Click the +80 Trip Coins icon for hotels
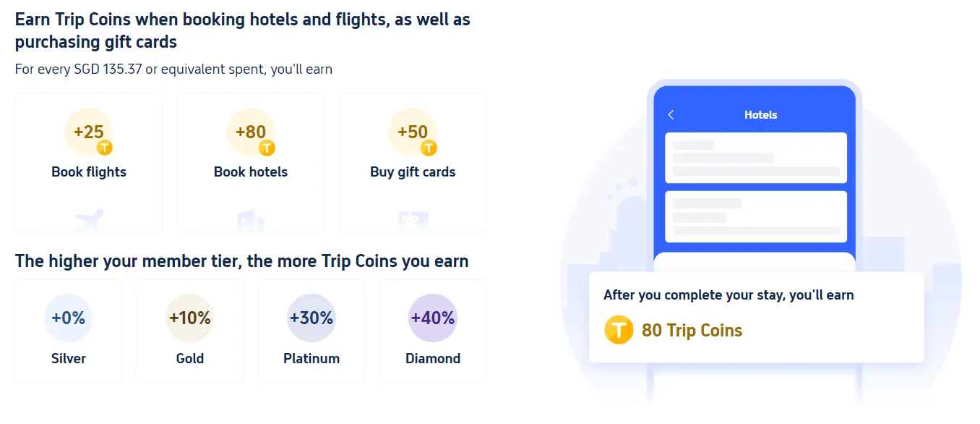 250,132
